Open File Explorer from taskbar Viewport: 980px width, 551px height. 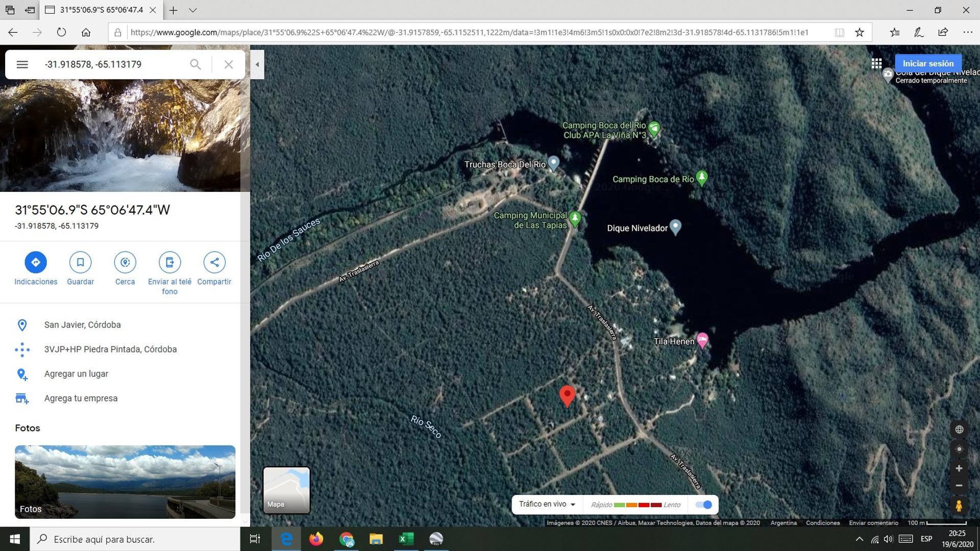[x=376, y=539]
